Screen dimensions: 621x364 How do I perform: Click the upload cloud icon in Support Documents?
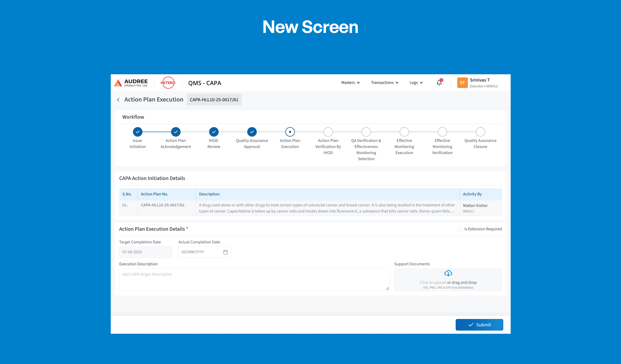click(x=448, y=273)
